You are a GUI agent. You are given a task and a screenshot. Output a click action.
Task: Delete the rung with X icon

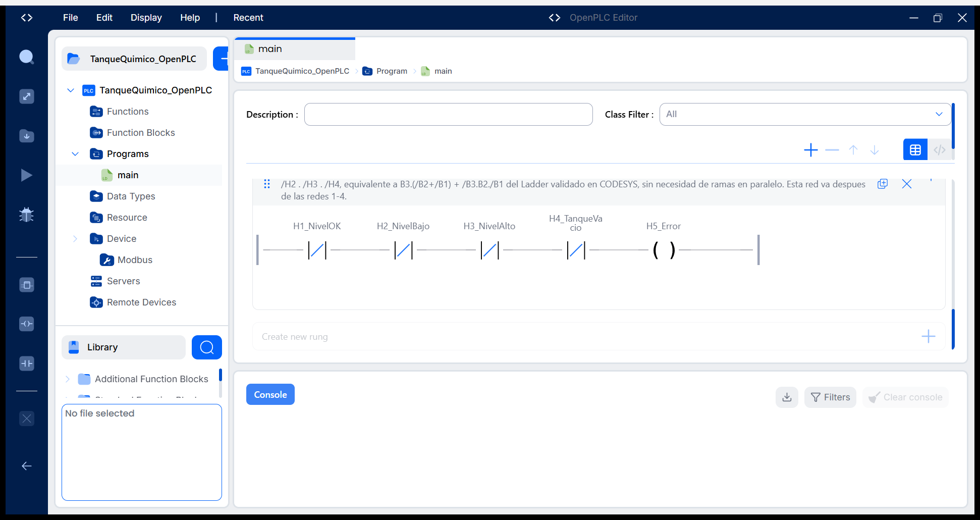[x=907, y=184]
